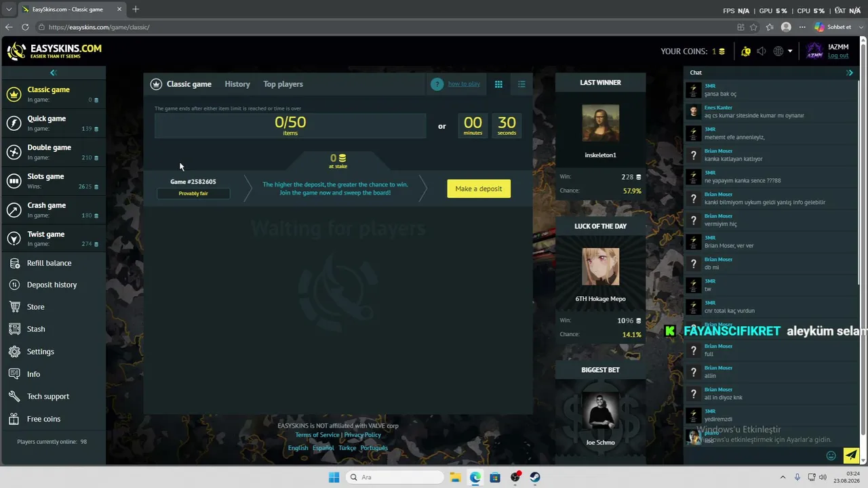Open browser profile avatar icon
Viewport: 868px width, 488px height.
coord(786,27)
